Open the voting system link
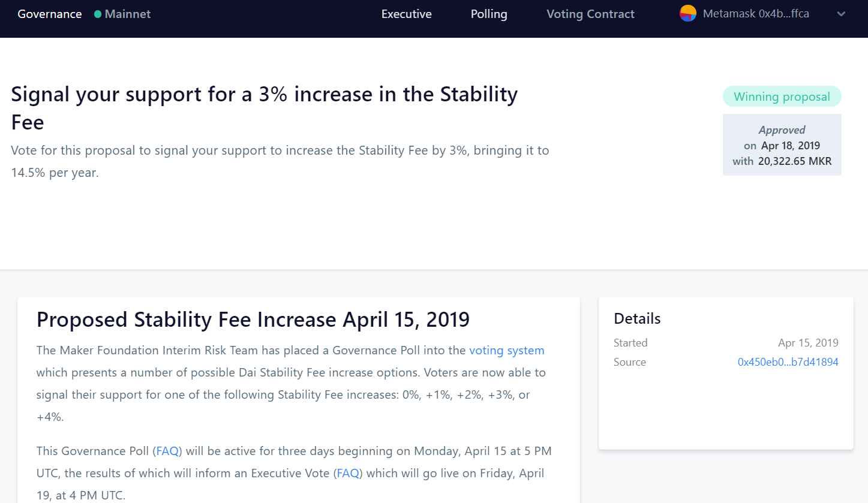The width and height of the screenshot is (868, 503). (507, 350)
